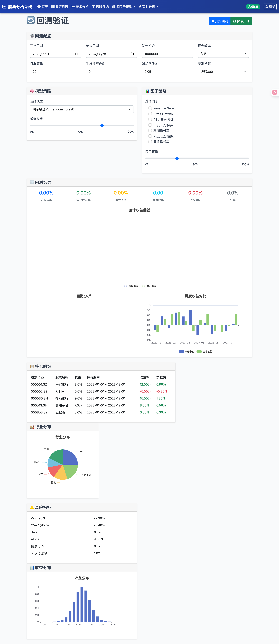
Task: Click 万科A in the holdings table
Action: pos(60,391)
